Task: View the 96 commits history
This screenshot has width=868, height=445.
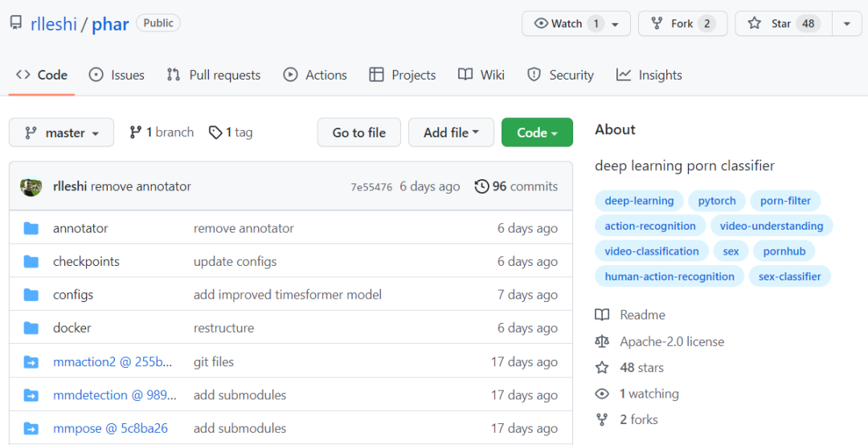Action: point(516,186)
